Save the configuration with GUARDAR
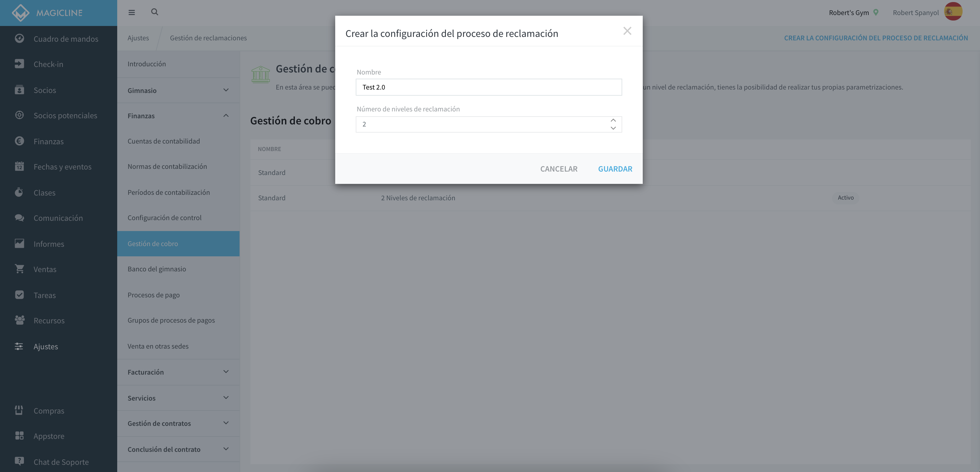Screen dimensions: 980x472 [x=615, y=168]
